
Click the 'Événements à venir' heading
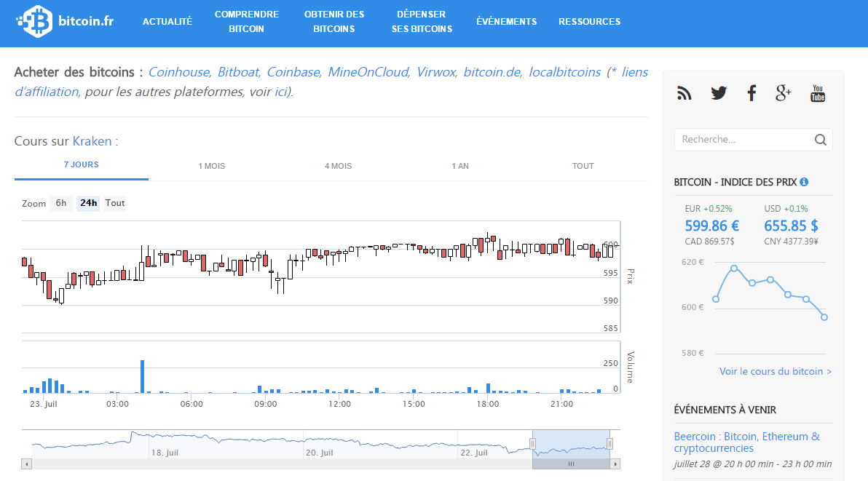[725, 410]
